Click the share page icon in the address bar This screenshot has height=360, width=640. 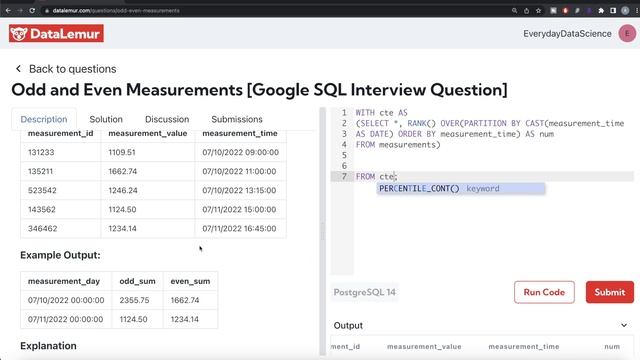tap(527, 11)
